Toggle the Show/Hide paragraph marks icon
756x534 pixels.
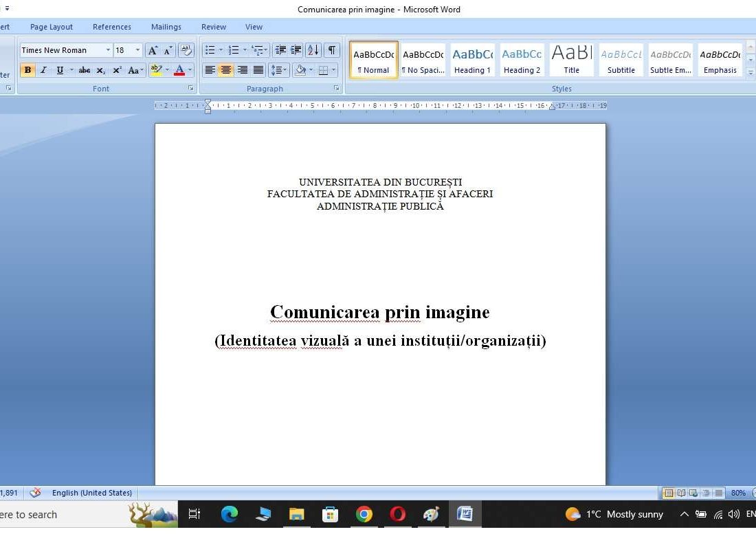(x=331, y=50)
